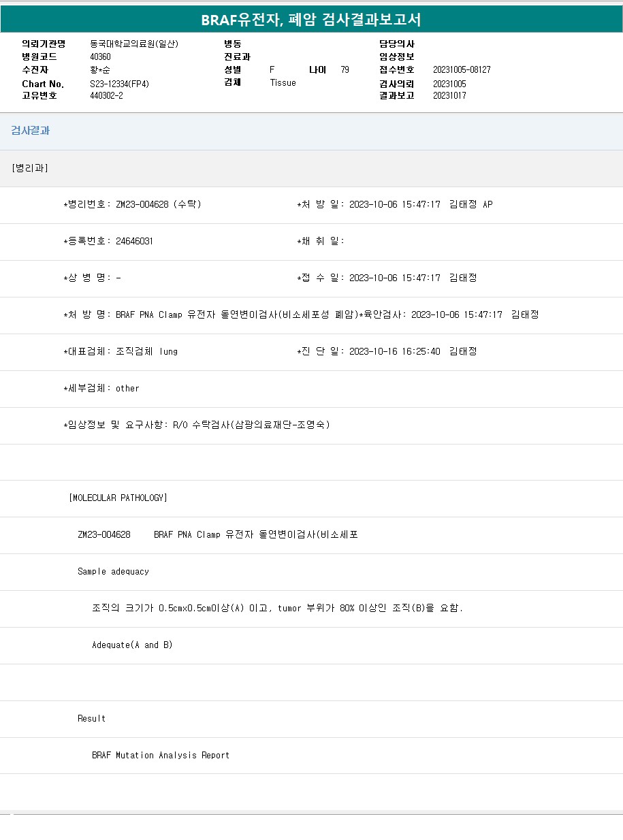Screen dimensions: 623x840
Task: Select the '*세부검체: other' line
Action: coord(101,388)
